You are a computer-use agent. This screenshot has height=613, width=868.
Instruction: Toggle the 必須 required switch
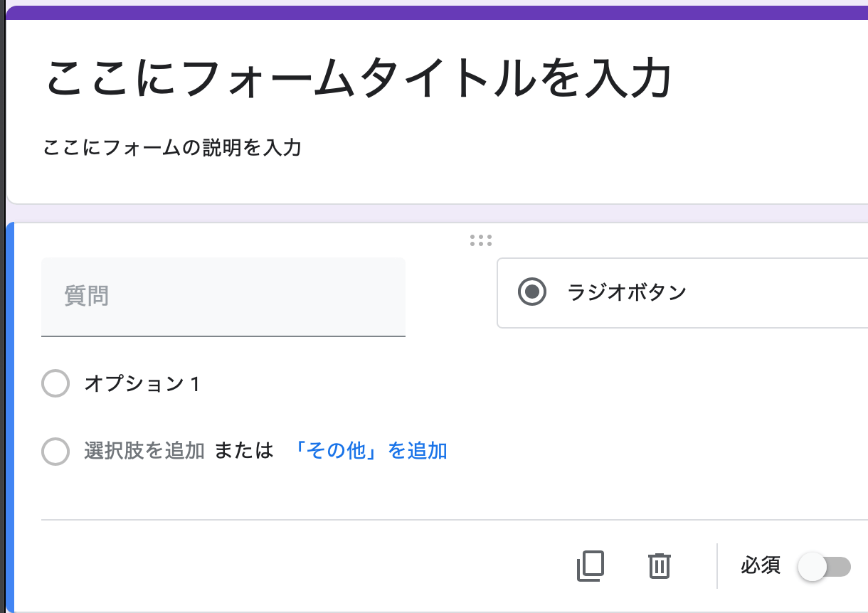coord(824,567)
